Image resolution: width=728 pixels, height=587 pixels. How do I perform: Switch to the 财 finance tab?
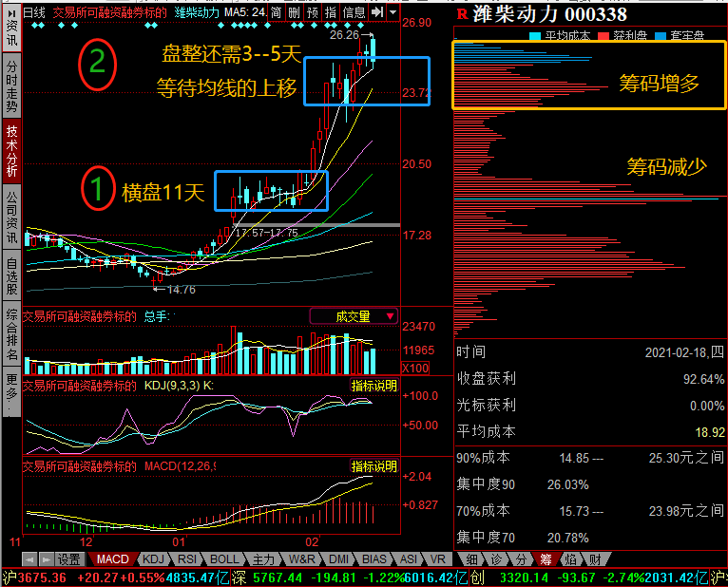(595, 559)
